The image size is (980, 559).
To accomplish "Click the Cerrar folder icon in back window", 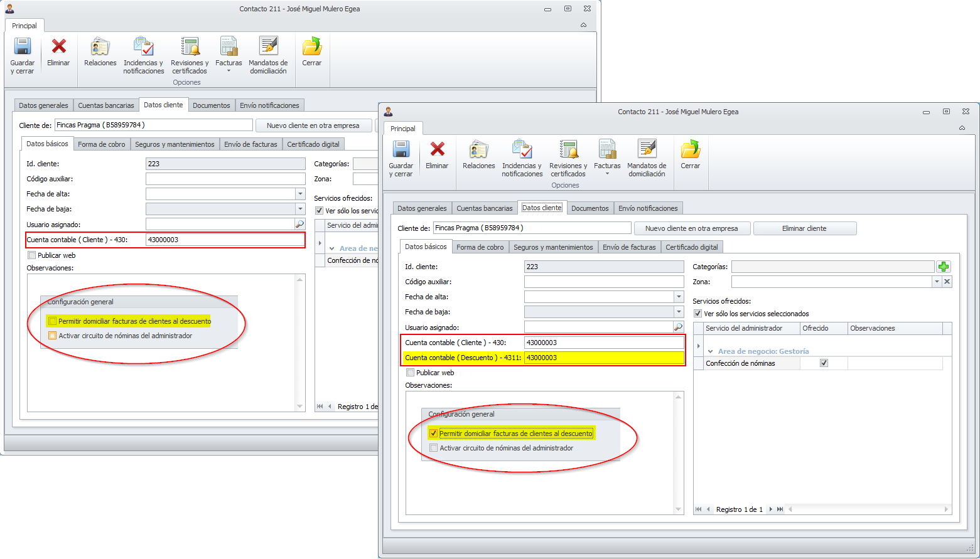I will click(x=311, y=46).
